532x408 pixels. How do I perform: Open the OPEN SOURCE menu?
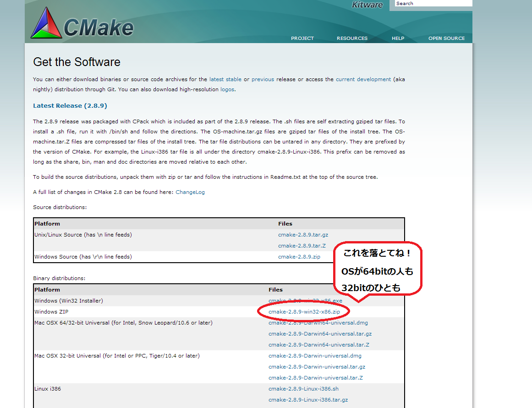click(x=446, y=39)
